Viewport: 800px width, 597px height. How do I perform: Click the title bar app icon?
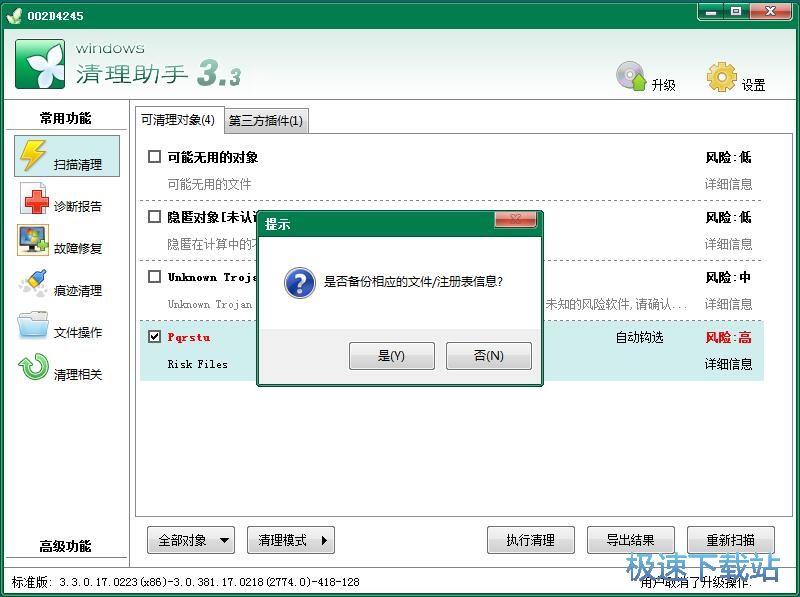14,16
